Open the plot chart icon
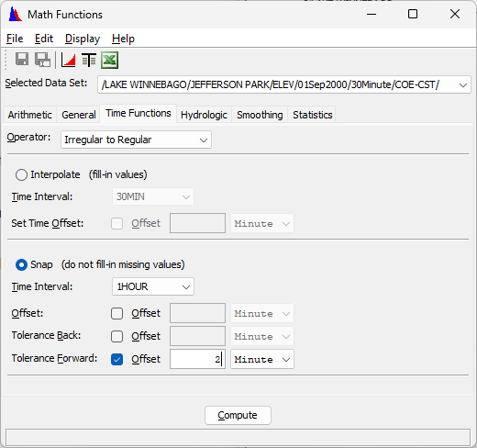 pos(68,60)
